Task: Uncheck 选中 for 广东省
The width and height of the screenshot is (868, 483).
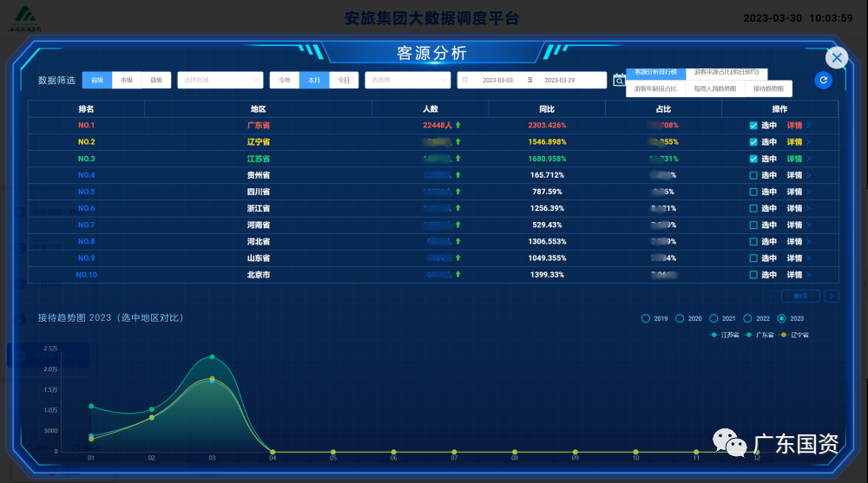Action: click(753, 126)
